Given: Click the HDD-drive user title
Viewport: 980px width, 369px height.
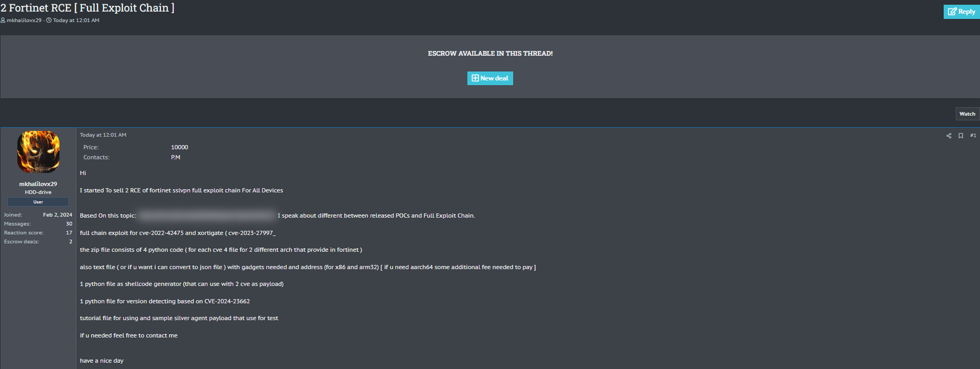Looking at the screenshot, I should click(38, 192).
